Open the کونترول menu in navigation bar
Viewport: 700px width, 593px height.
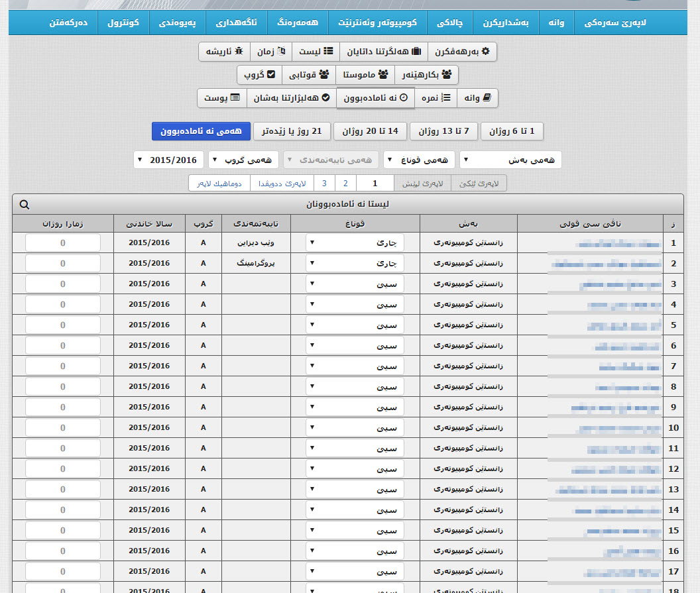tap(123, 23)
